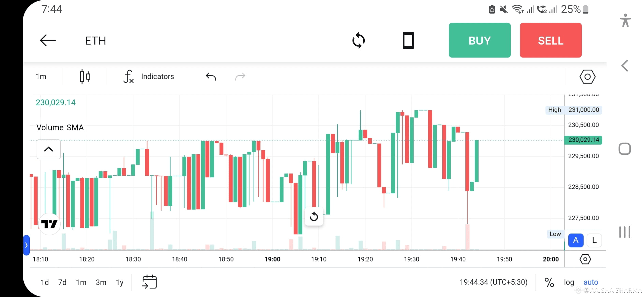Reset chart view with the circular arrow icon

point(314,216)
